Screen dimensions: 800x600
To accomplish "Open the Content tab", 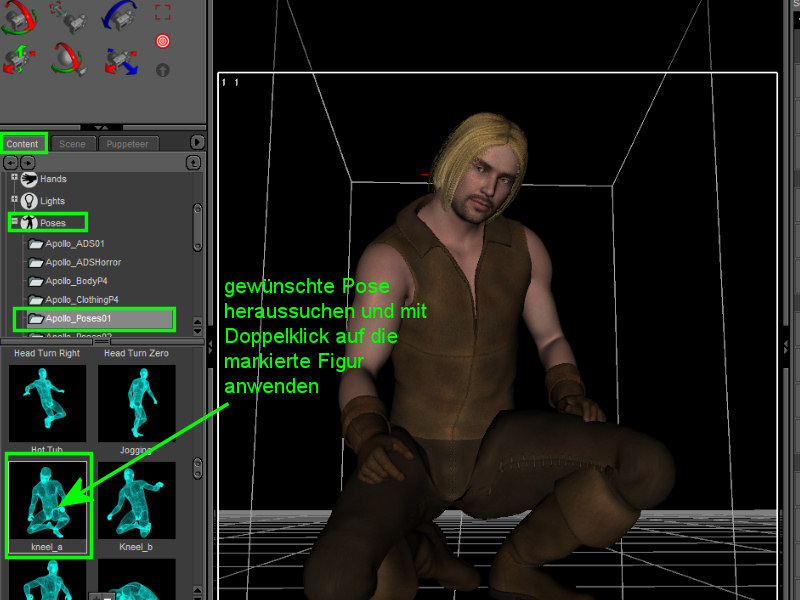I will click(x=22, y=144).
